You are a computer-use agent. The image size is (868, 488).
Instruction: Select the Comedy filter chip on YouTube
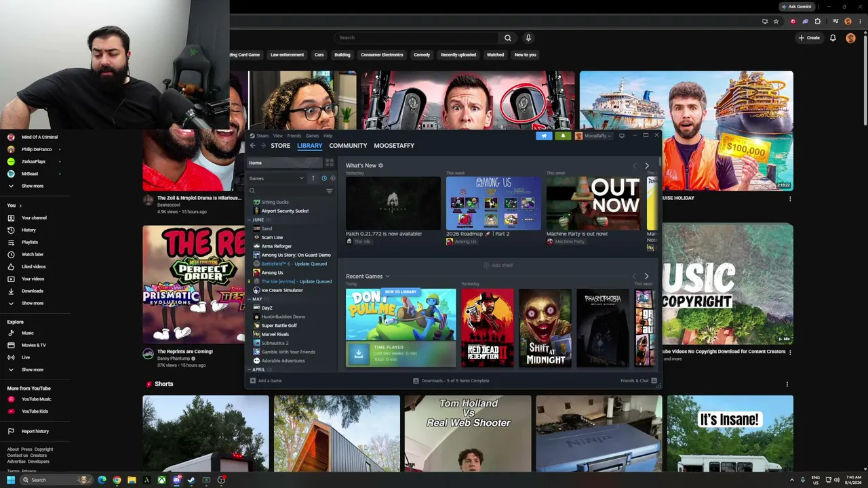[422, 55]
